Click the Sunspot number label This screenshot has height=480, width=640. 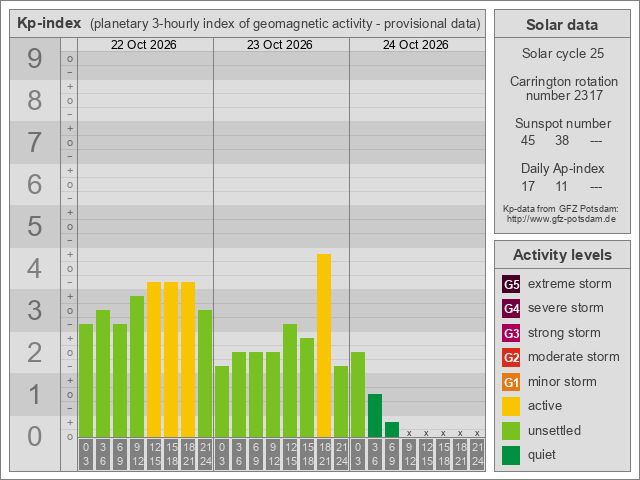click(563, 123)
